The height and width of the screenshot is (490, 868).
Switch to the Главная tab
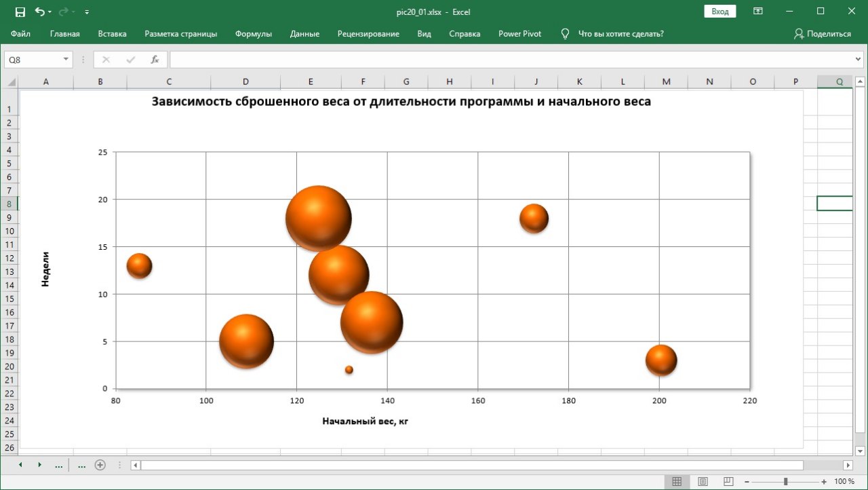(65, 34)
